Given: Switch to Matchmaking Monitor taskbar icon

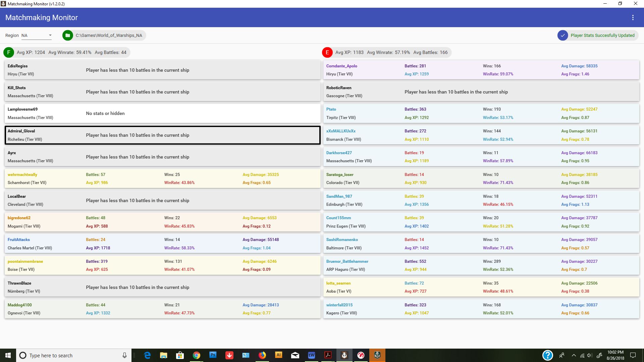Looking at the screenshot, I should pos(344,355).
